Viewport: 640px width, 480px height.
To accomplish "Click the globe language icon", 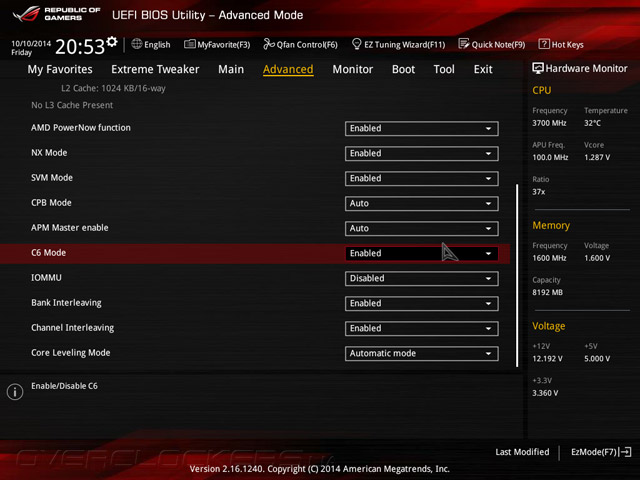I will 137,44.
